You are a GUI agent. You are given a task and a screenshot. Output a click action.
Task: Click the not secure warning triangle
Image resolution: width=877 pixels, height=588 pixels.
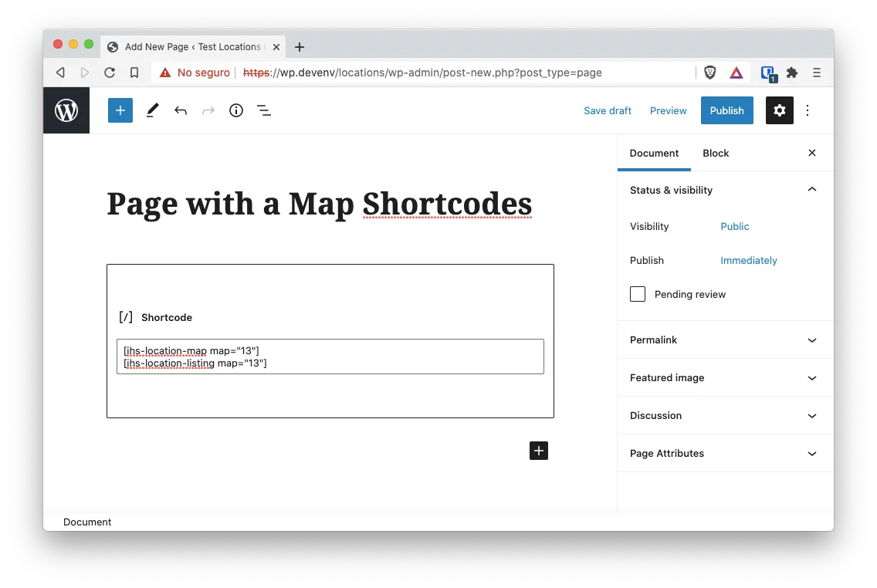tap(165, 73)
